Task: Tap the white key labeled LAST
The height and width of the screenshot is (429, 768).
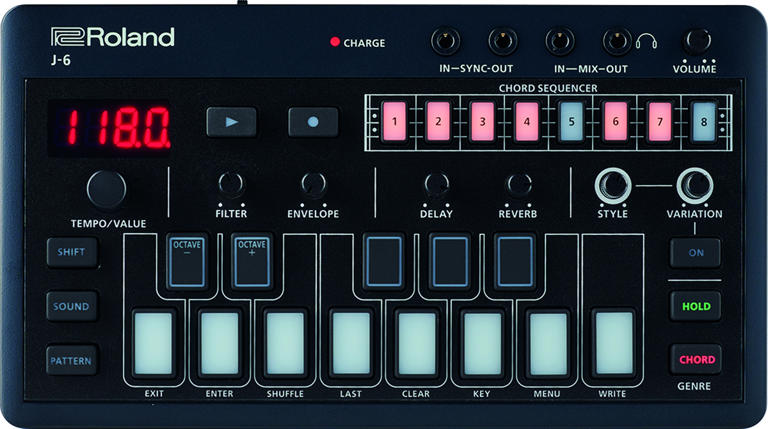Action: 351,343
